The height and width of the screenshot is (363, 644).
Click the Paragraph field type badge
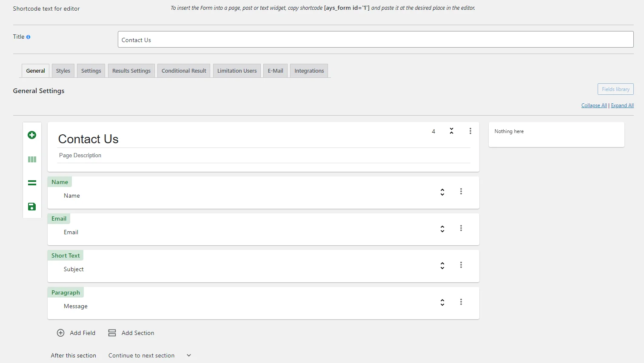66,292
